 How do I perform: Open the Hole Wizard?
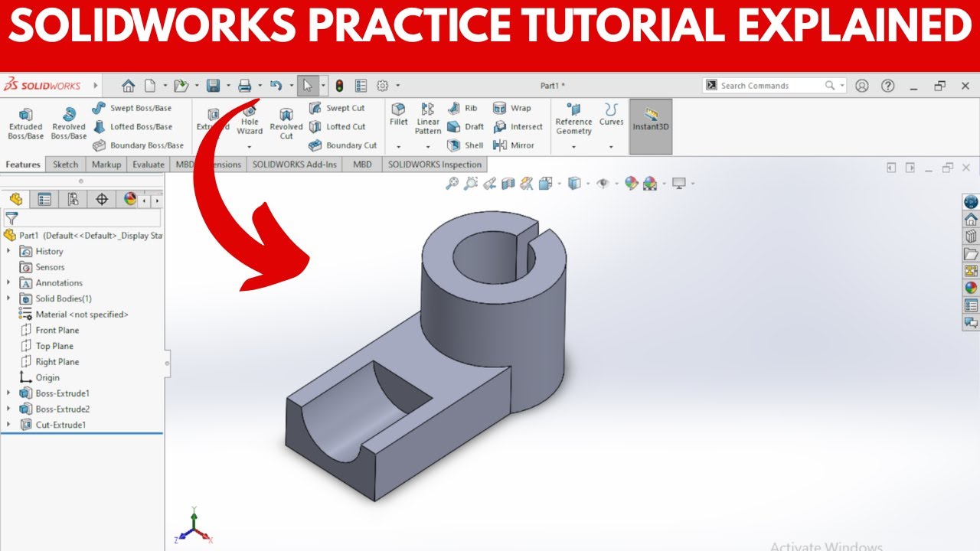click(250, 122)
